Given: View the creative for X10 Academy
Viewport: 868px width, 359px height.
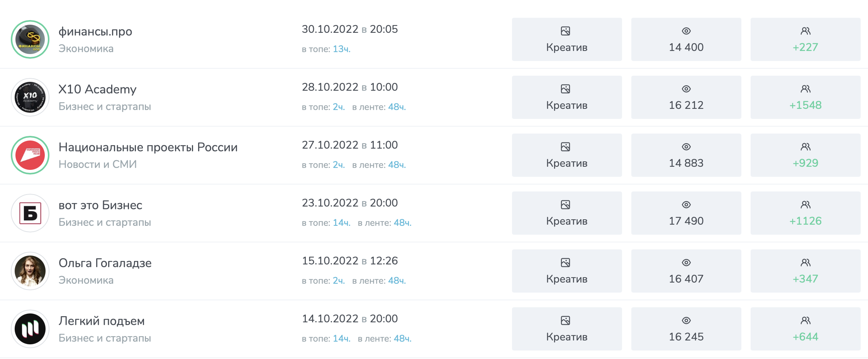Looking at the screenshot, I should pos(566,97).
